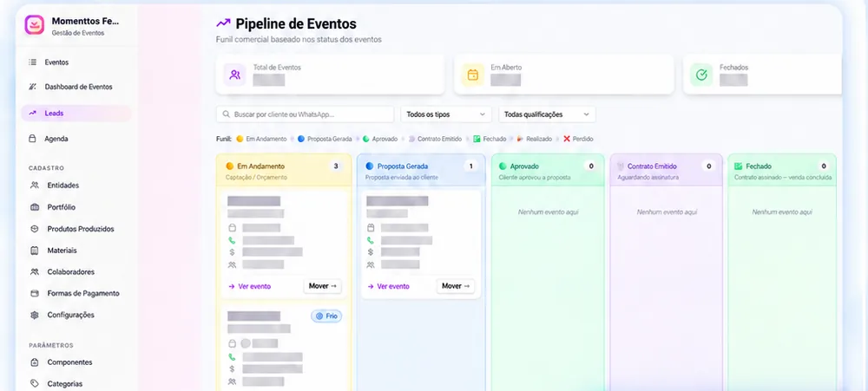Click the Formas de Pagamento card icon
The image size is (868, 391).
(x=35, y=293)
